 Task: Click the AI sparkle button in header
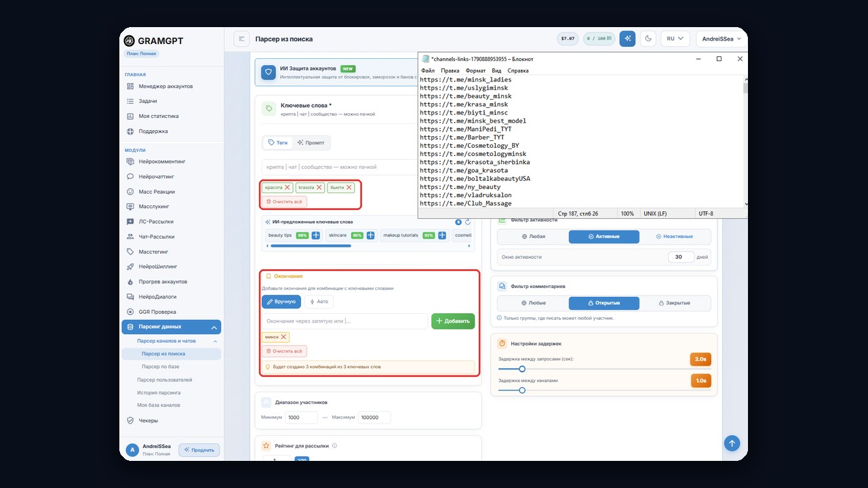[628, 39]
